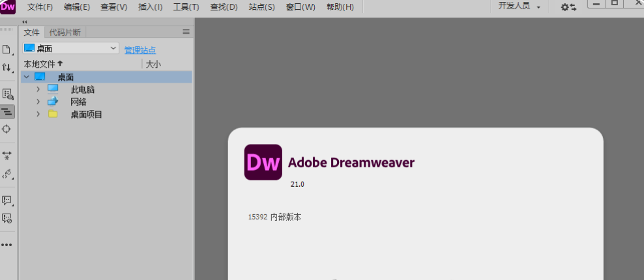Screen dimensions: 644x280
Task: Maximize the Dreamweaver window
Action: pos(615,4)
